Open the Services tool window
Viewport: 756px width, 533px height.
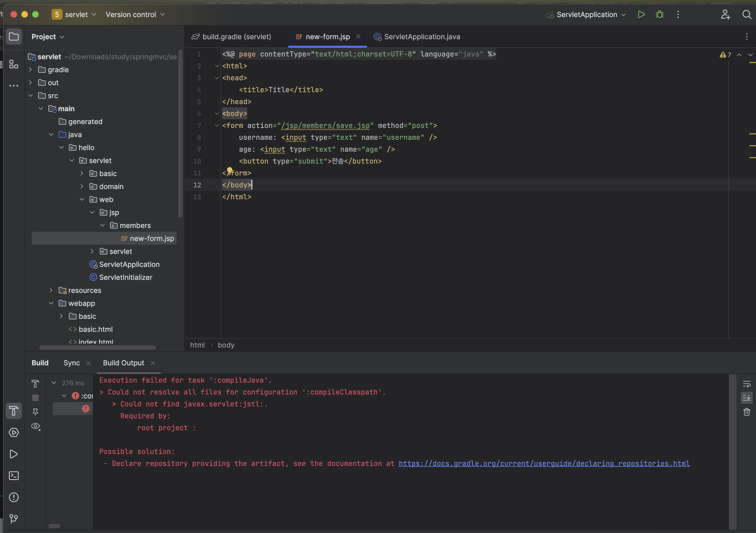pos(14,432)
